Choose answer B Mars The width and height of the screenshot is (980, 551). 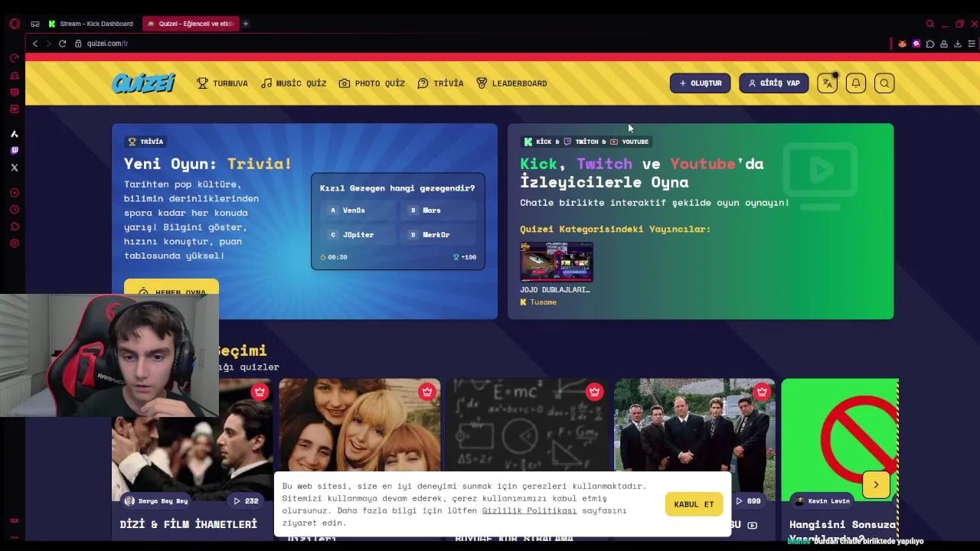pos(439,210)
